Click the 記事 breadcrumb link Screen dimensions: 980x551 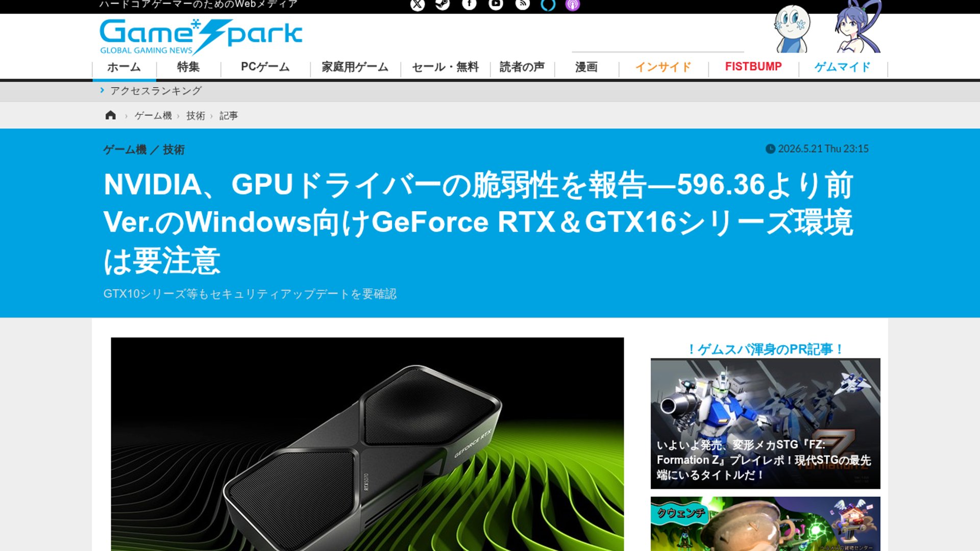click(229, 116)
